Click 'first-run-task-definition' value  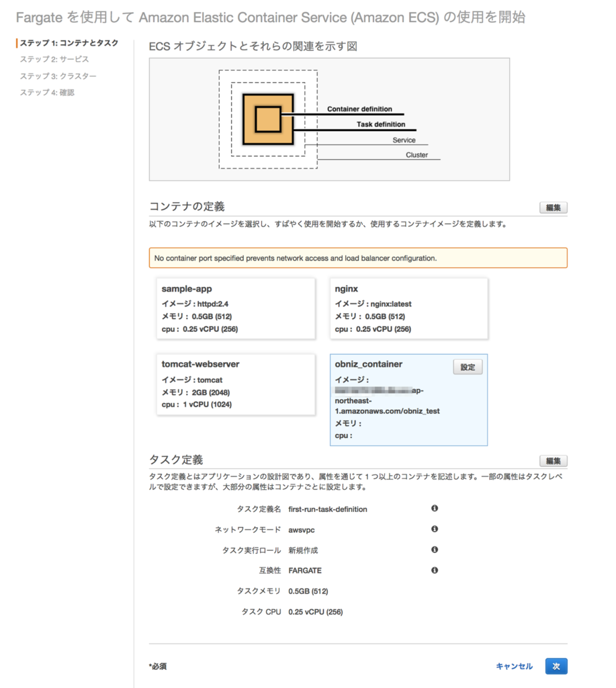point(328,509)
